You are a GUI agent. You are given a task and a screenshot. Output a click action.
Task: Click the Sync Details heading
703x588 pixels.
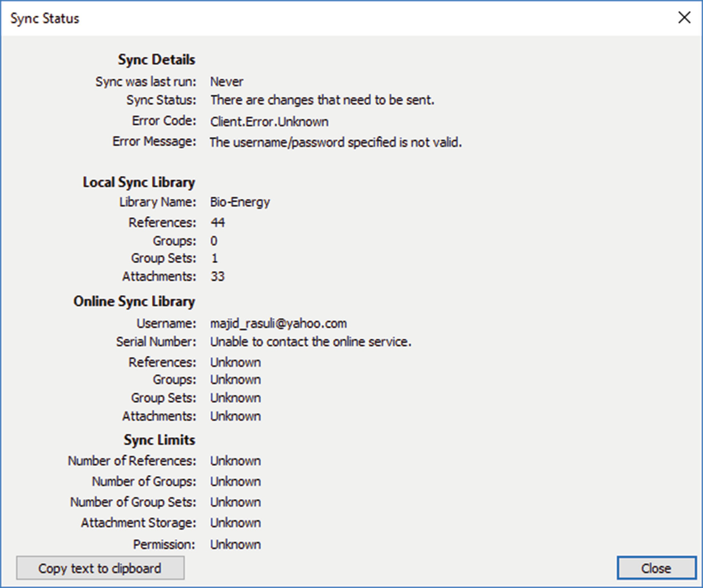156,59
